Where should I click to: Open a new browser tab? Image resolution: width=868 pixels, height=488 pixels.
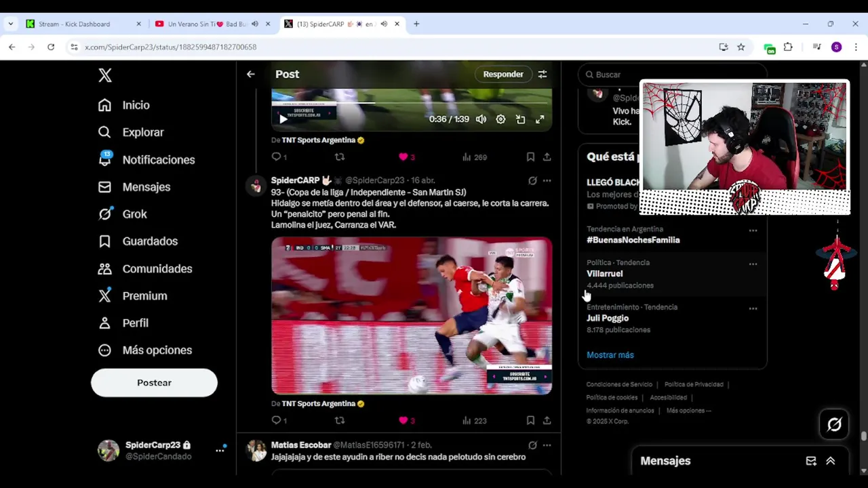point(416,24)
